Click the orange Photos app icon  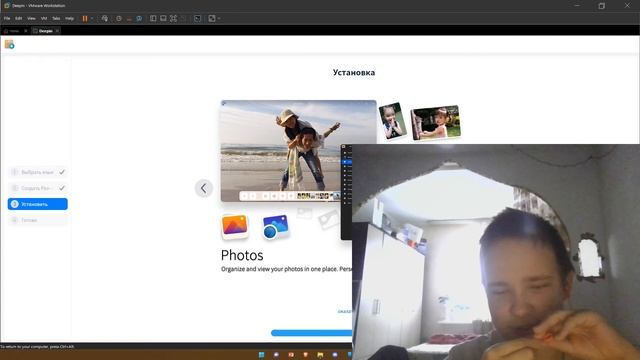coord(235,226)
